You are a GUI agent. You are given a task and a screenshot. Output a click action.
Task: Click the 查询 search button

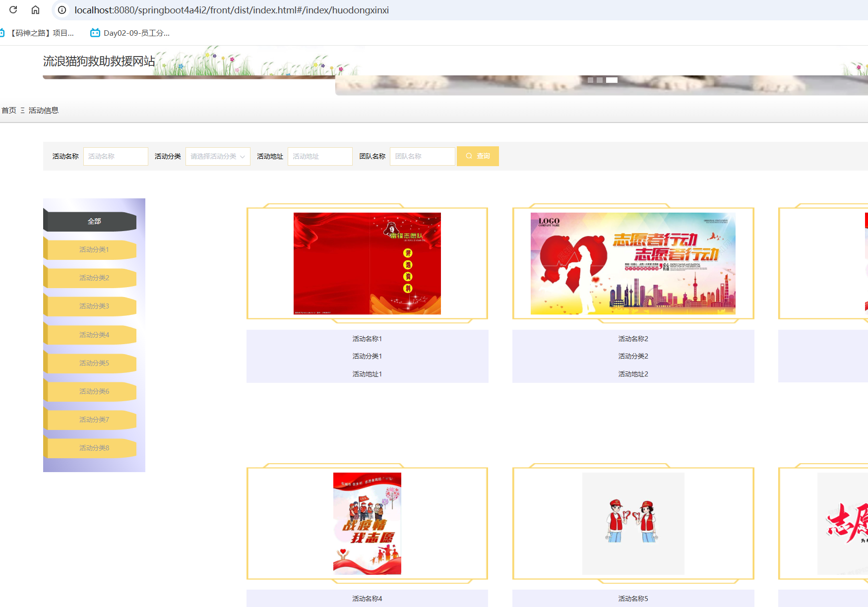(478, 156)
